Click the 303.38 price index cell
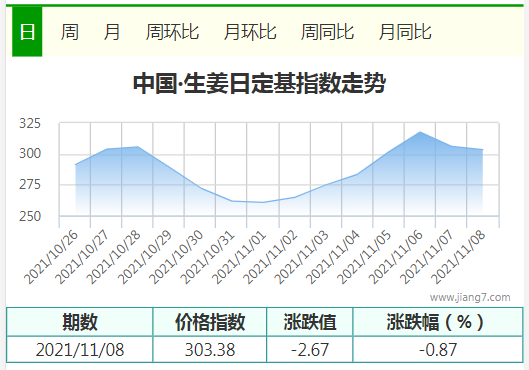This screenshot has width=529, height=370. (x=210, y=349)
